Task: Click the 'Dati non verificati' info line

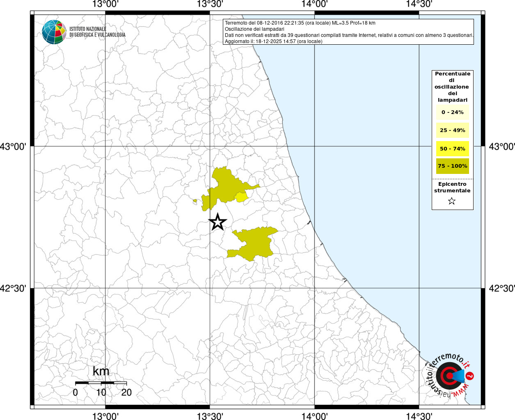Action: coord(349,35)
